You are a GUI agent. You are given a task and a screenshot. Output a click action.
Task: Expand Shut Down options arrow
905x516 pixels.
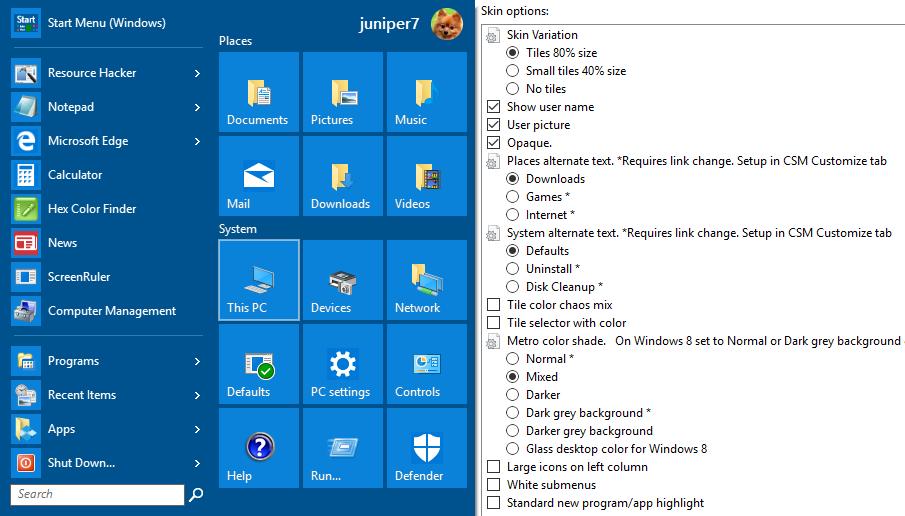(x=197, y=463)
